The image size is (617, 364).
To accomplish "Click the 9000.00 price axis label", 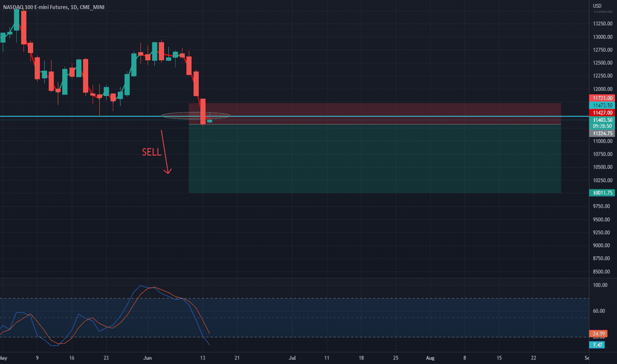I will 602,245.
